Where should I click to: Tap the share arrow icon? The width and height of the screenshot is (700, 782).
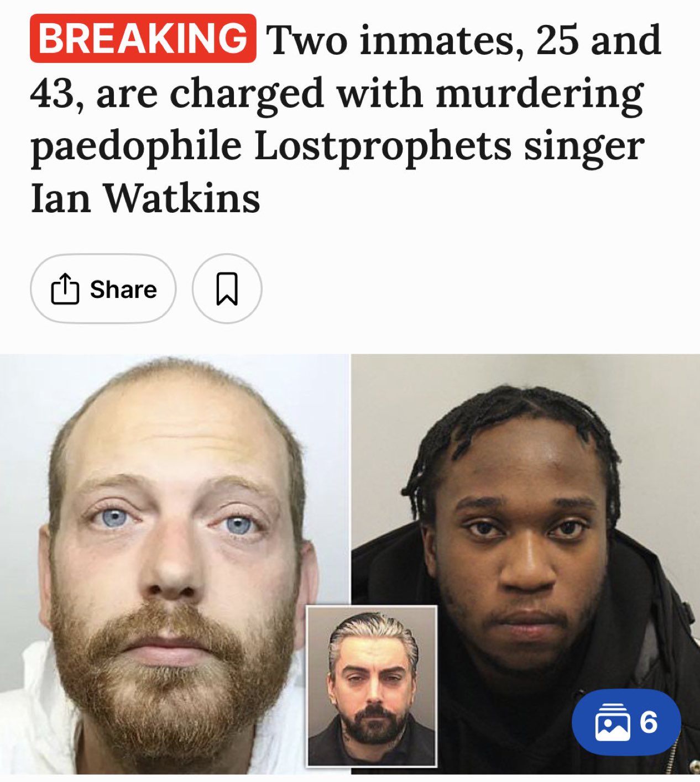pyautogui.click(x=65, y=288)
